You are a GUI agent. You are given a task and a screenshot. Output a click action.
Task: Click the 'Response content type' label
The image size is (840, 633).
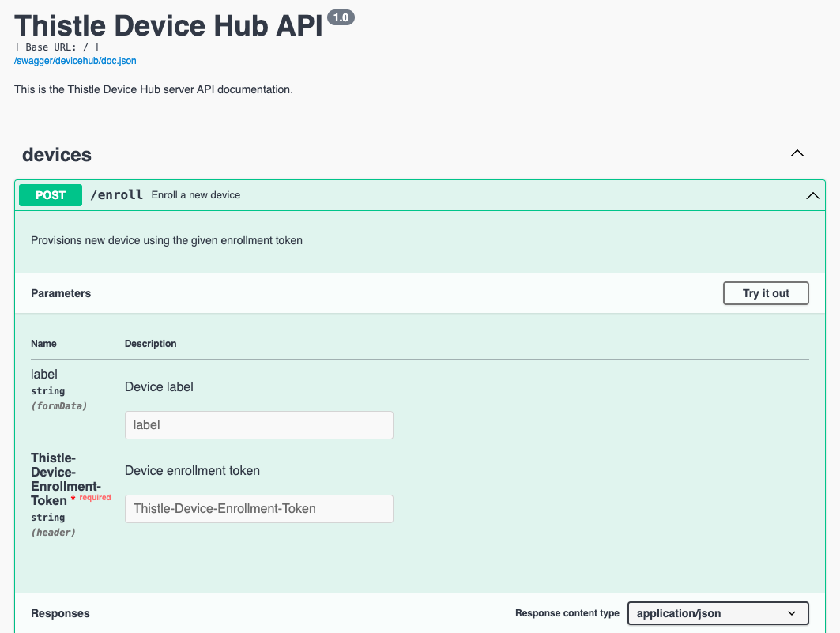[x=567, y=613]
